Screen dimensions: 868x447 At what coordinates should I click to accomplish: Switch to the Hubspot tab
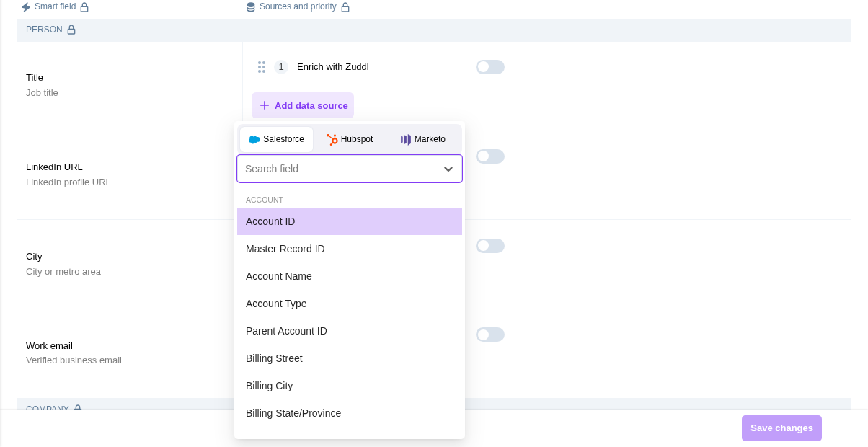(350, 139)
